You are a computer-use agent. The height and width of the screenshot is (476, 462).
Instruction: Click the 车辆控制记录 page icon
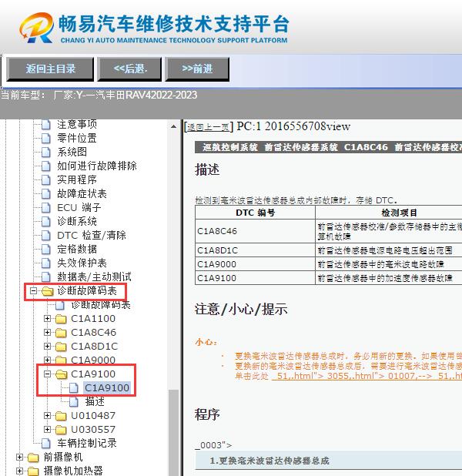click(46, 443)
